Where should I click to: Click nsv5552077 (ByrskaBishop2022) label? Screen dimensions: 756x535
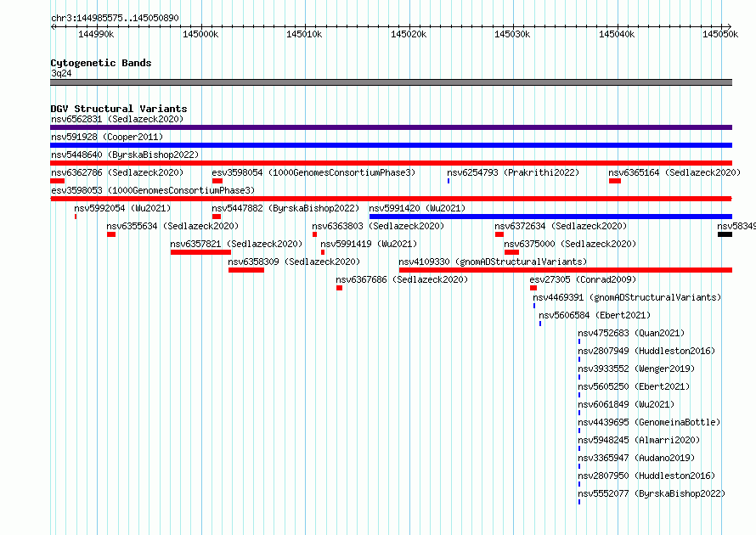[x=652, y=493]
